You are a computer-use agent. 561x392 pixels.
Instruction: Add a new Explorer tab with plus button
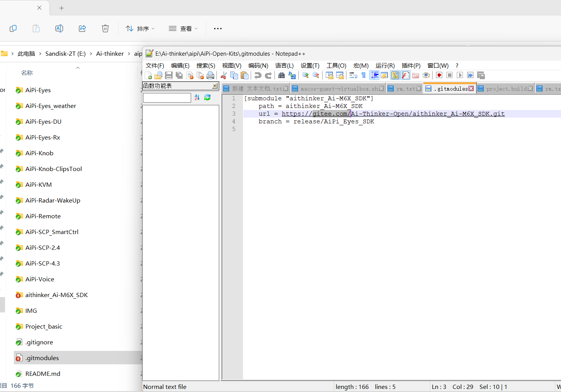pos(62,8)
